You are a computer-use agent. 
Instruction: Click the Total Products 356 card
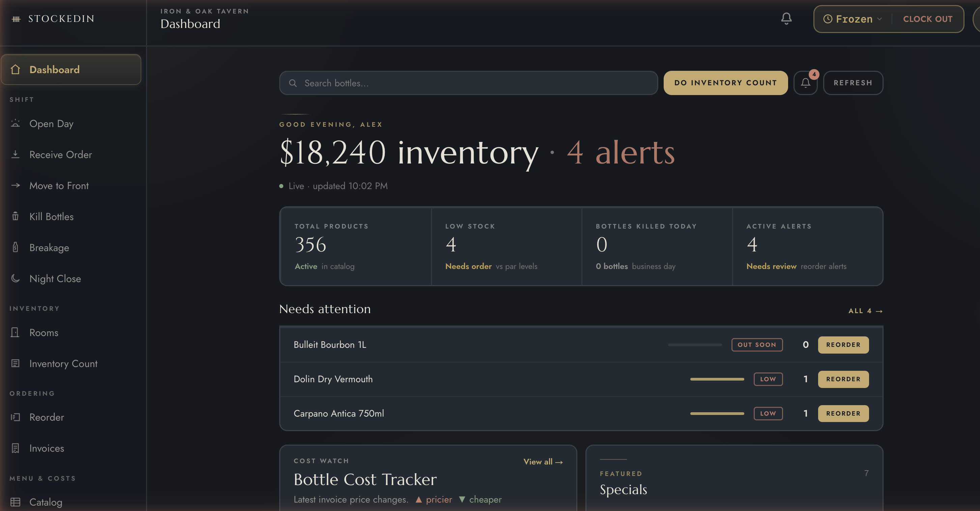click(355, 246)
